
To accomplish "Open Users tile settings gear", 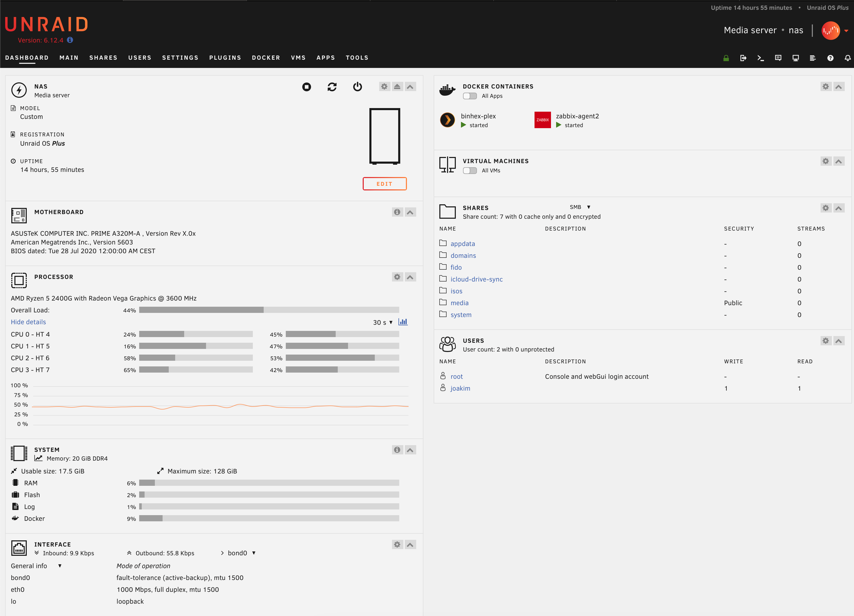I will click(825, 341).
